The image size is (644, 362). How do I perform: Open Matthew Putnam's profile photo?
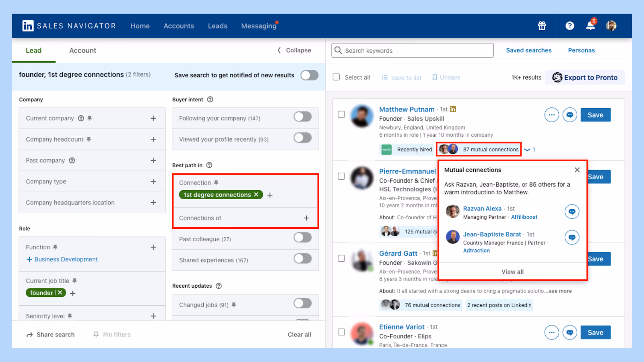362,116
